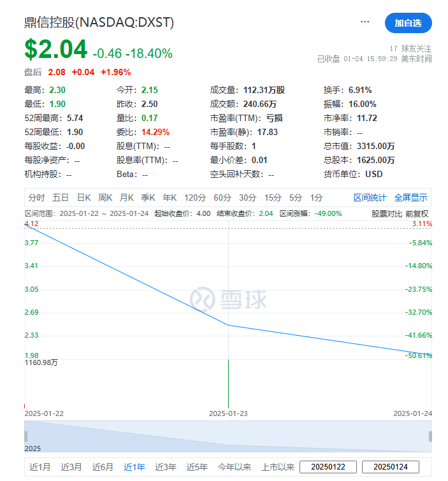Select the 上市以来 range
Screen dimensions: 448x481
[278, 467]
